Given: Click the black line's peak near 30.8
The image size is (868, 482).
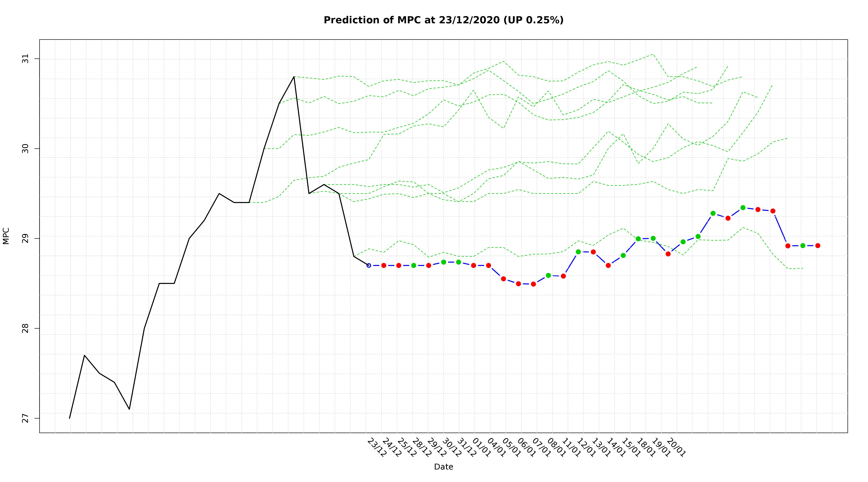Looking at the screenshot, I should 294,77.
